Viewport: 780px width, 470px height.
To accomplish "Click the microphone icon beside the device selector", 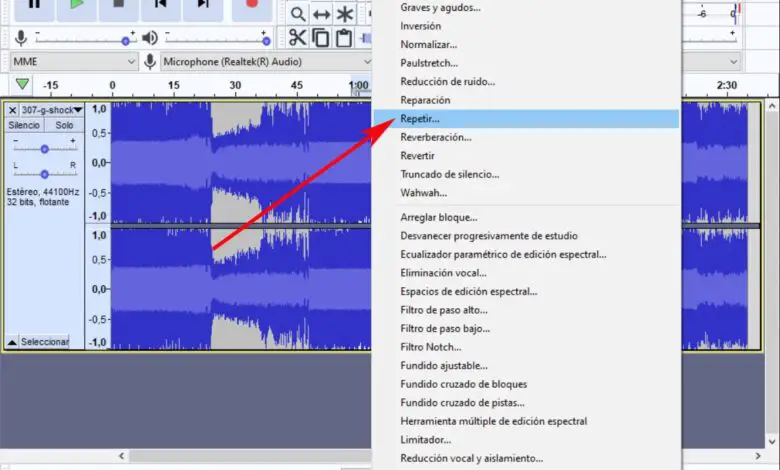I will tap(150, 62).
